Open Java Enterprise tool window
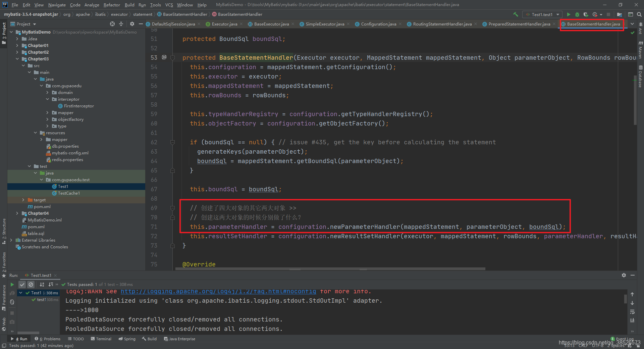Image resolution: width=644 pixels, height=349 pixels. [179, 339]
